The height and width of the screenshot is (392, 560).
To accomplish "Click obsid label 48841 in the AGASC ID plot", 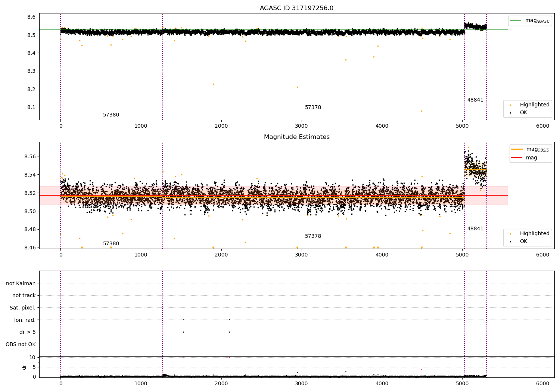I will (x=475, y=100).
